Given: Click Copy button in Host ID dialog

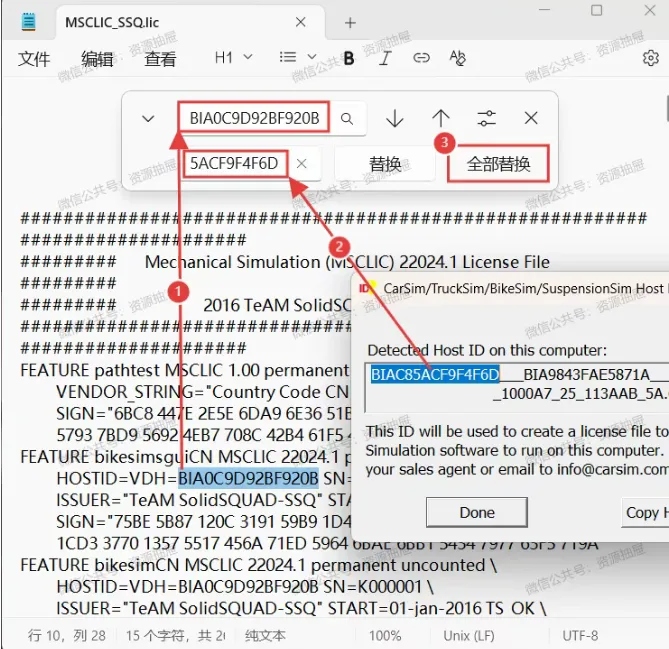Looking at the screenshot, I should click(x=645, y=512).
